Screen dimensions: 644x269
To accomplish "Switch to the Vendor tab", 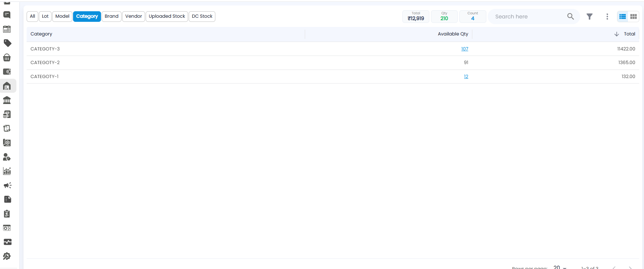I will (134, 16).
